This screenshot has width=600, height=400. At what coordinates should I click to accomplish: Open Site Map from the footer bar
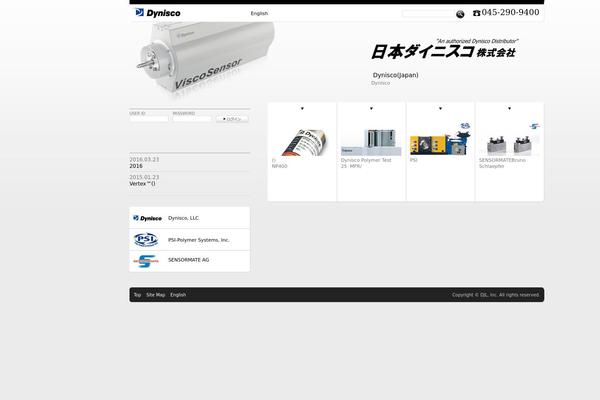coord(155,295)
